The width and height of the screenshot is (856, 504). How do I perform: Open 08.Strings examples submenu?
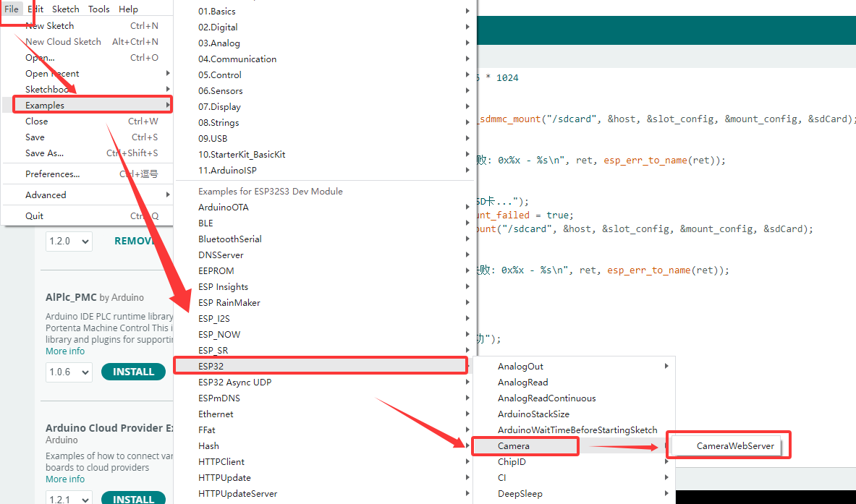coord(326,122)
